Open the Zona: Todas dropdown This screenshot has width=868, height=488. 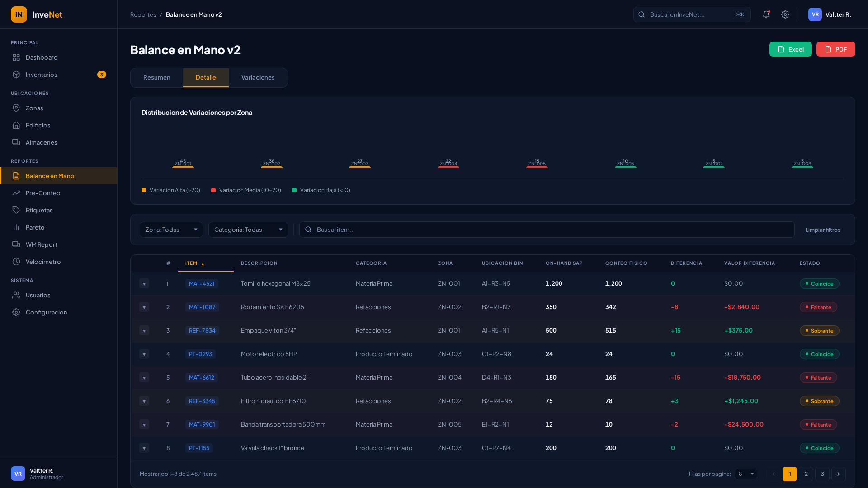click(x=171, y=230)
